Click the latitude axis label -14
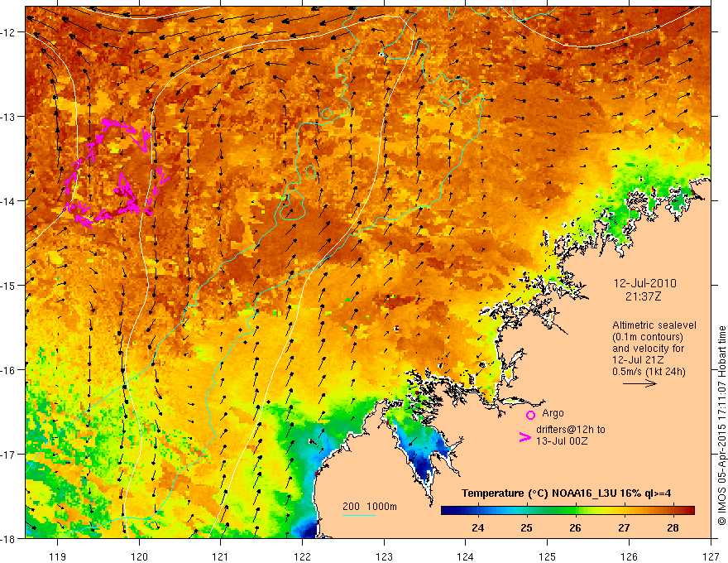728x563 pixels. [9, 201]
